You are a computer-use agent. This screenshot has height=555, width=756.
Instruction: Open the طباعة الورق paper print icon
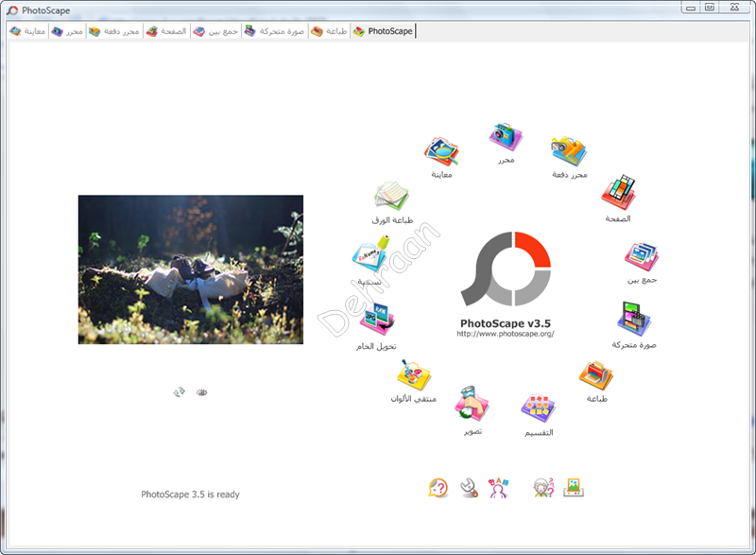392,196
